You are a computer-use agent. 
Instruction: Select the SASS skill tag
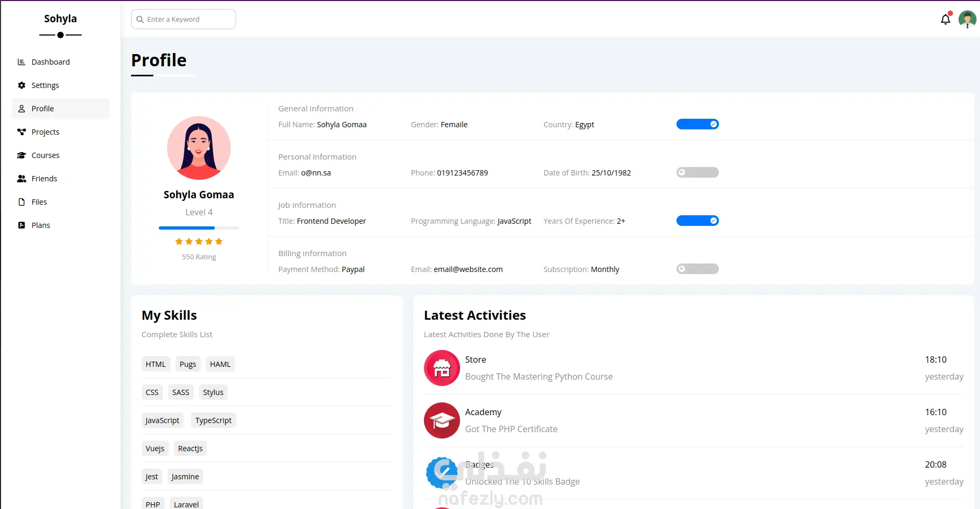coord(181,392)
